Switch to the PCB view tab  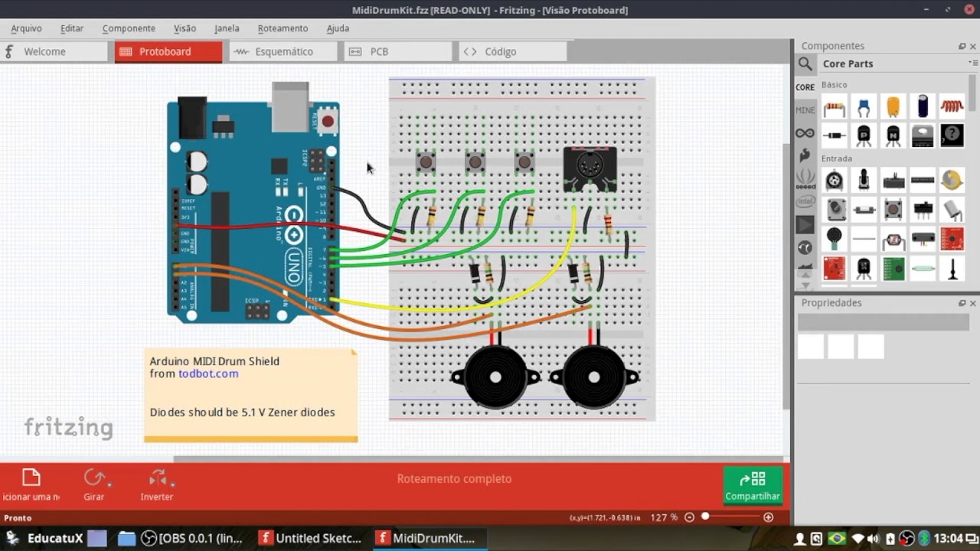click(398, 51)
